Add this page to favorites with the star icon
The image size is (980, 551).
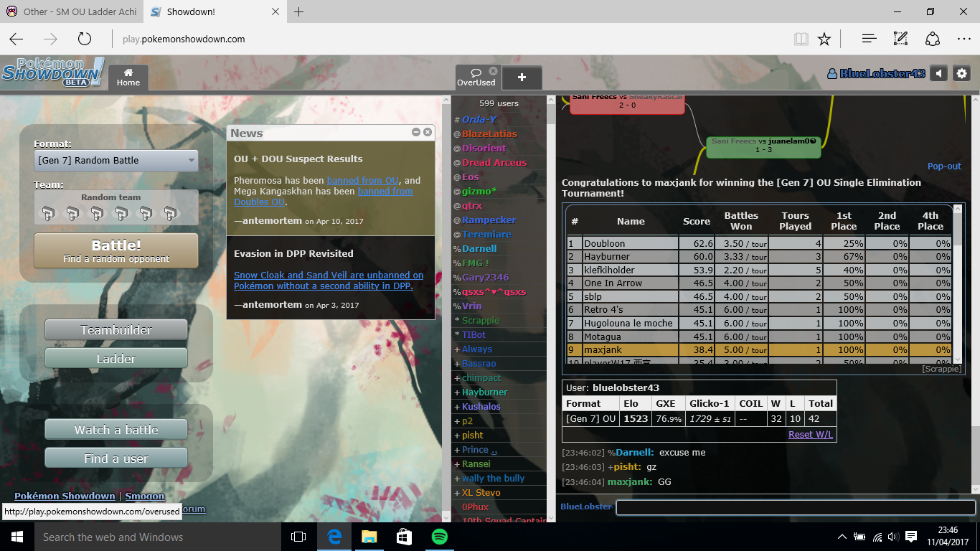[824, 39]
